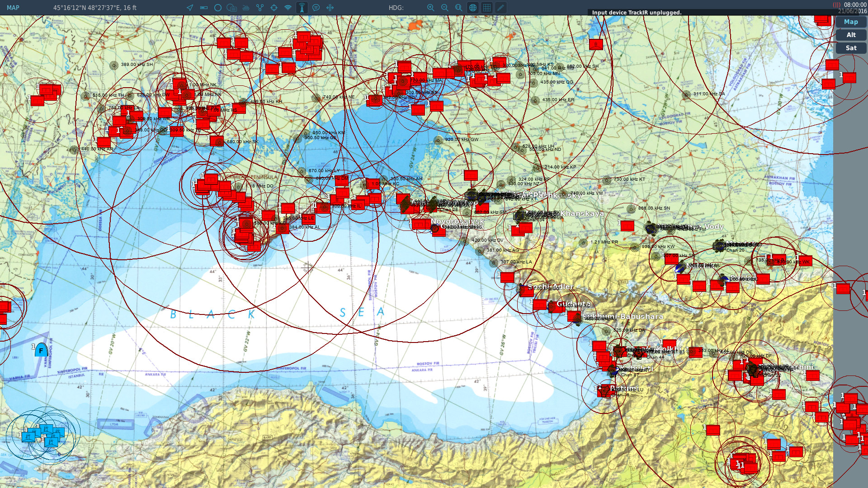The width and height of the screenshot is (868, 488).
Task: Click the route waypoints network icon
Action: pyautogui.click(x=260, y=8)
